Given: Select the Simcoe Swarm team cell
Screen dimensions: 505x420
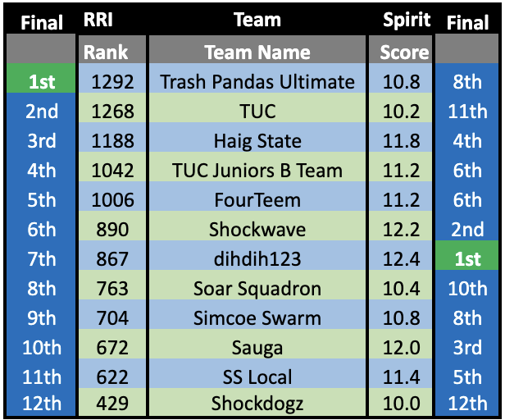Looking at the screenshot, I should [x=257, y=318].
